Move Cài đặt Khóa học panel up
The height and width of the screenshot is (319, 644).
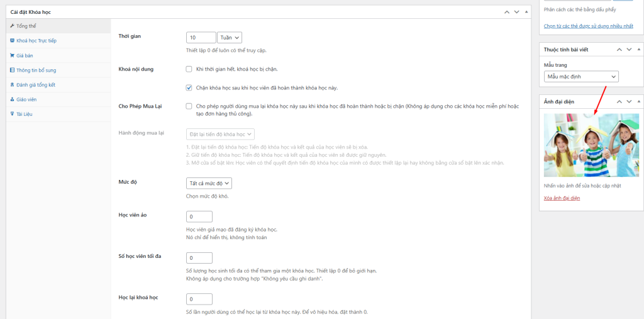[507, 11]
